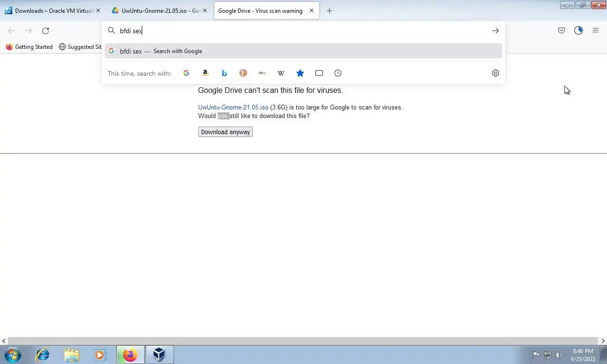Open Getting Started bookmark

point(29,47)
